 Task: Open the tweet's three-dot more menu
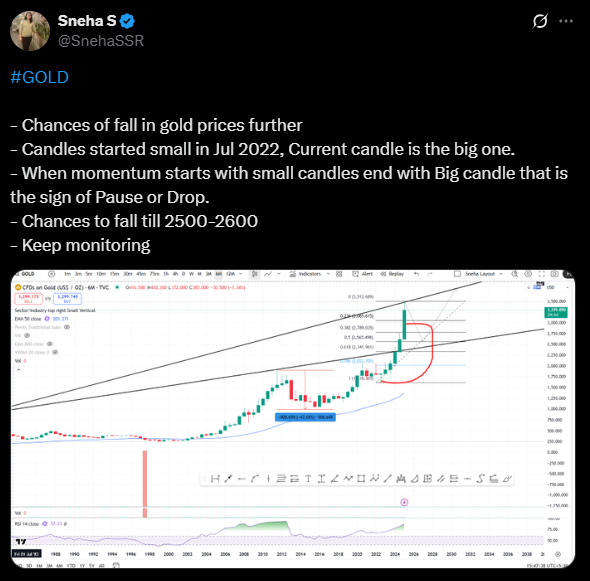pyautogui.click(x=566, y=21)
